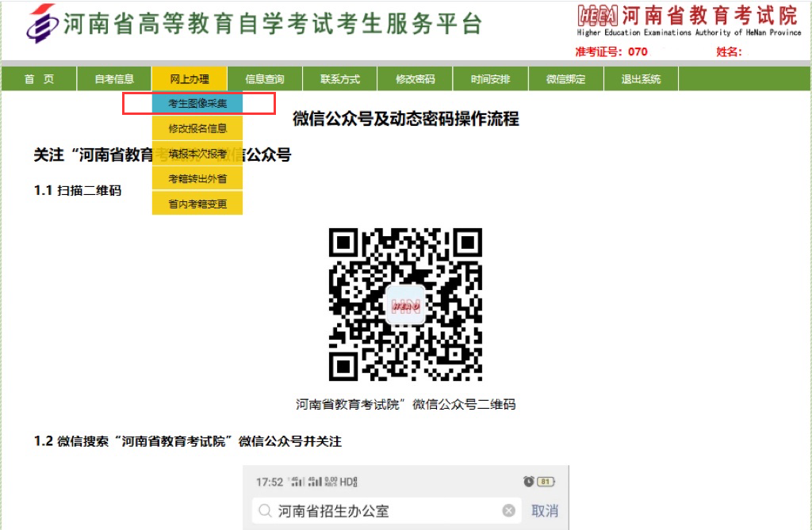Open the 网上办理 dropdown menu
812x530 pixels.
tap(190, 79)
